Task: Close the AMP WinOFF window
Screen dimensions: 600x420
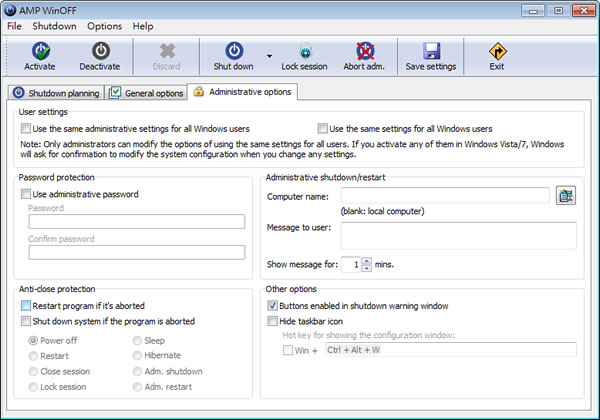Action: point(584,11)
